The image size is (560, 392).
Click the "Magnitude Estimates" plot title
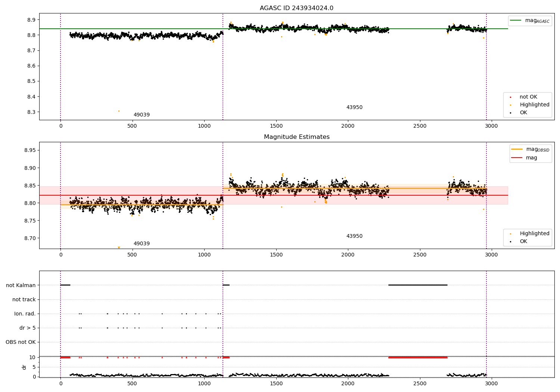(x=296, y=137)
